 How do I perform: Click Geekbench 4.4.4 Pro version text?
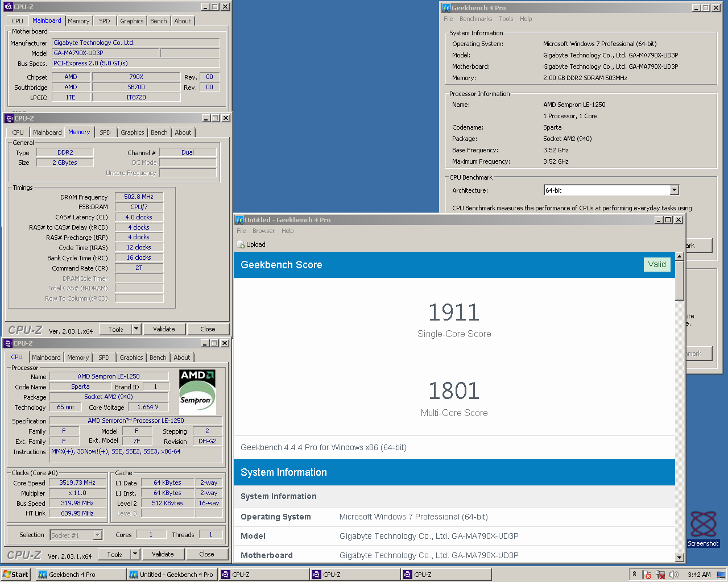click(324, 447)
